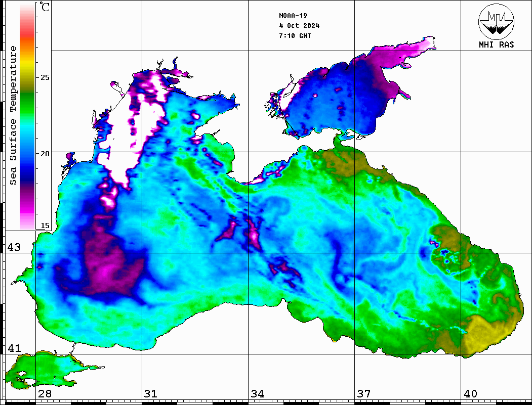Click the longitude label 31
The height and width of the screenshot is (405, 532).
click(151, 393)
